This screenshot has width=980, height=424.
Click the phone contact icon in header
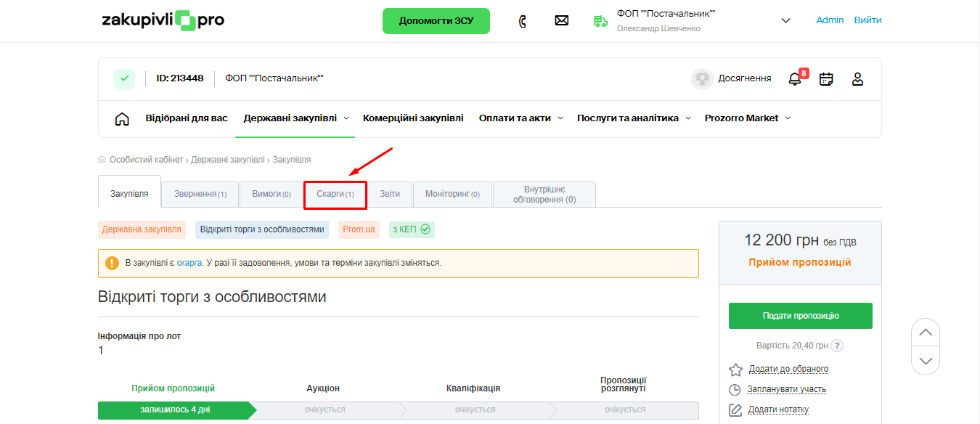522,21
